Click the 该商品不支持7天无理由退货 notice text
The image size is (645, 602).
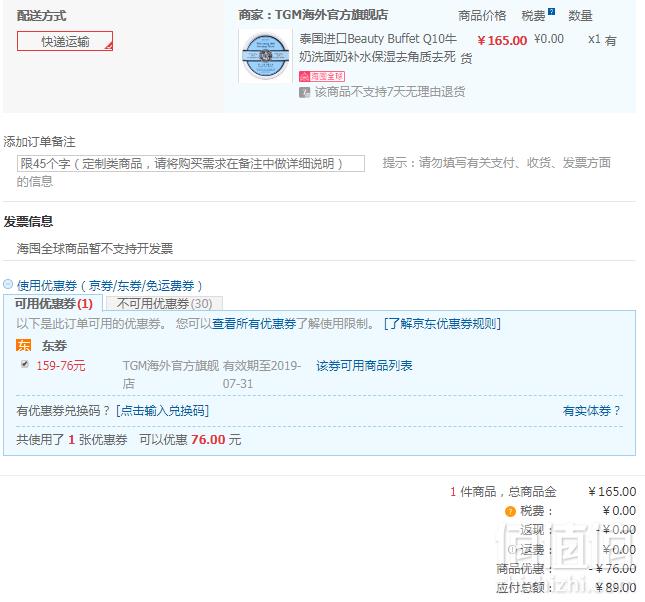pos(390,92)
